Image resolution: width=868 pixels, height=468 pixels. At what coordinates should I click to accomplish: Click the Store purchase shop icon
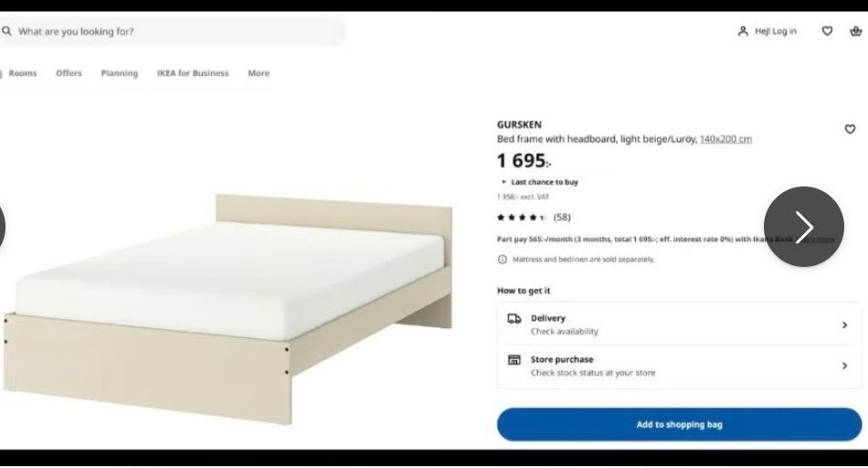coord(514,360)
